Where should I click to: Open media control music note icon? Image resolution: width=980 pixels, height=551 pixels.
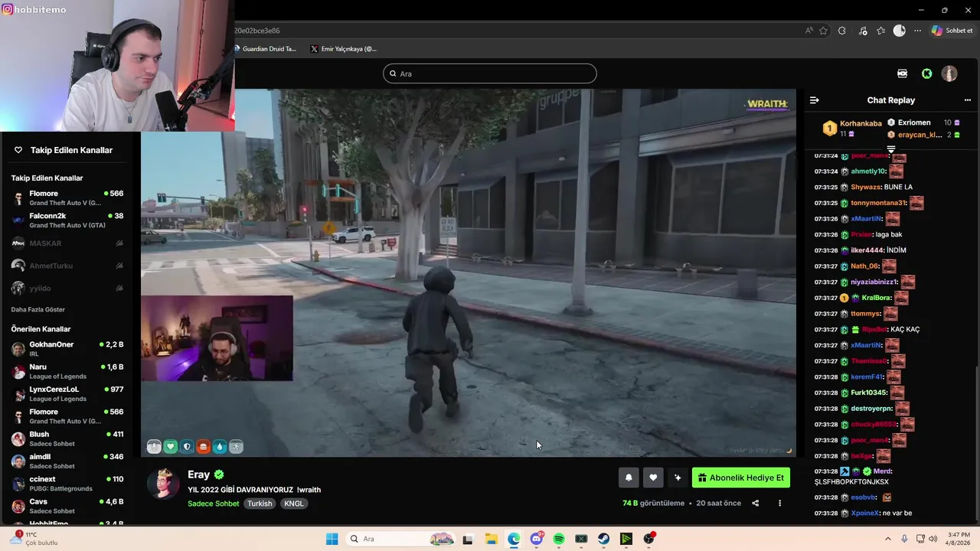coord(863,31)
